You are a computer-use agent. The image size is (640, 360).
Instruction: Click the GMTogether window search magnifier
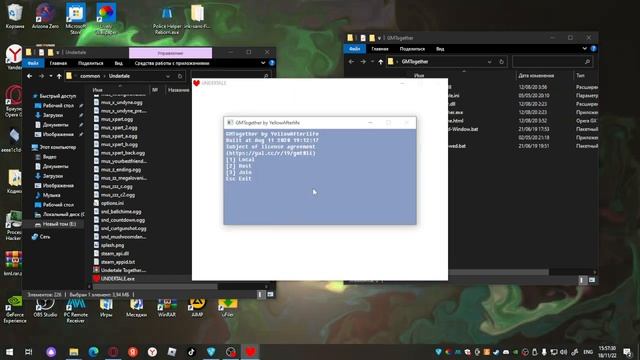(x=587, y=62)
